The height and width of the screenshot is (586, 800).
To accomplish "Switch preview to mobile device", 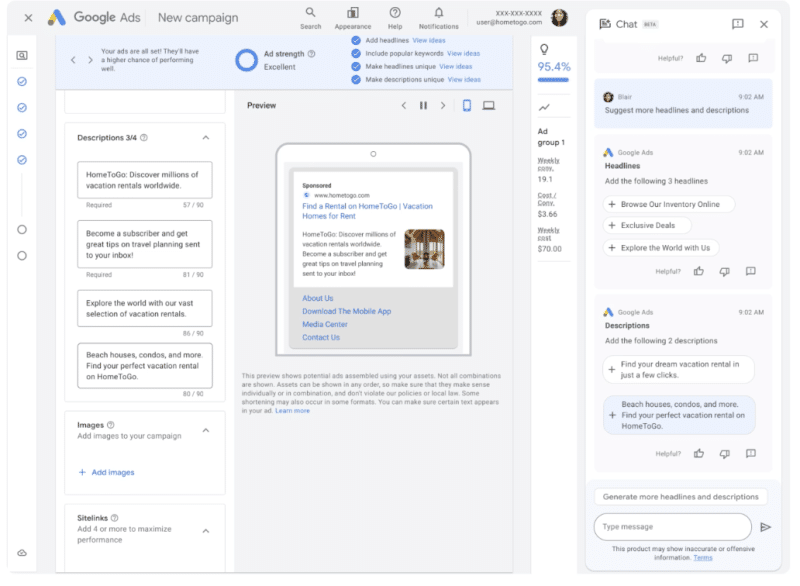I will [467, 106].
